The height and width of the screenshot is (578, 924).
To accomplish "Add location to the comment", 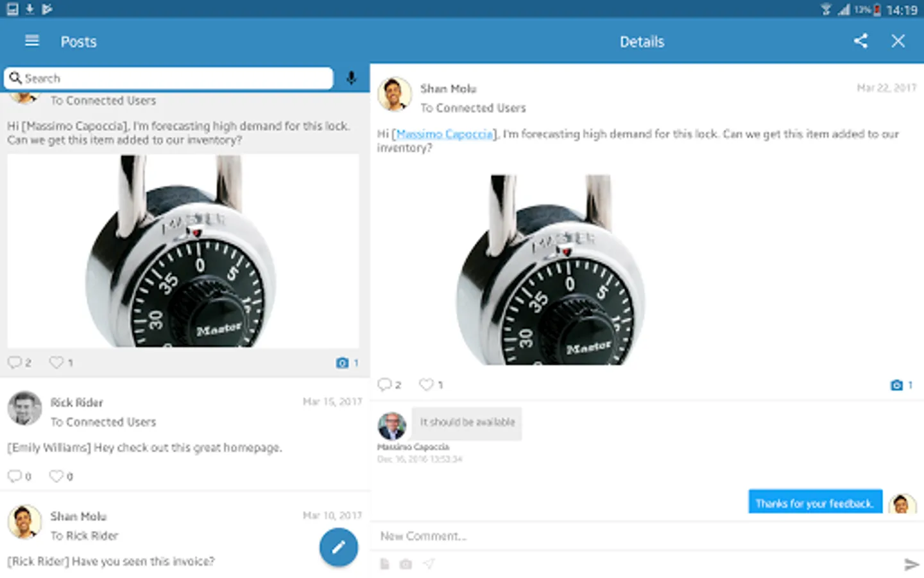I will click(x=429, y=564).
